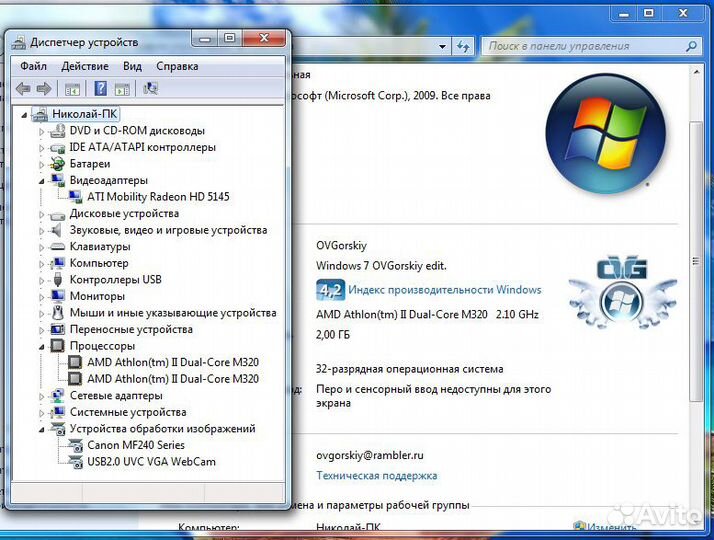Open the Техническая поддержка link

pyautogui.click(x=377, y=476)
